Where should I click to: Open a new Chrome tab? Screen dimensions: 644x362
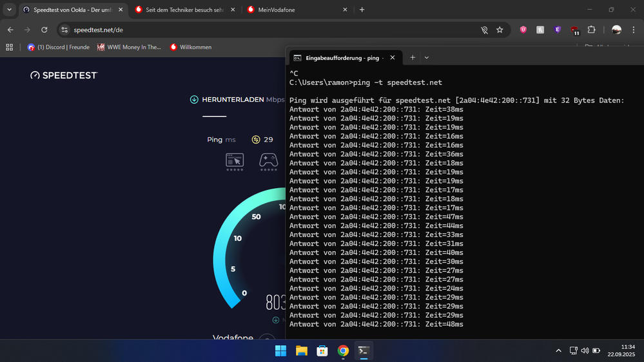(x=362, y=10)
